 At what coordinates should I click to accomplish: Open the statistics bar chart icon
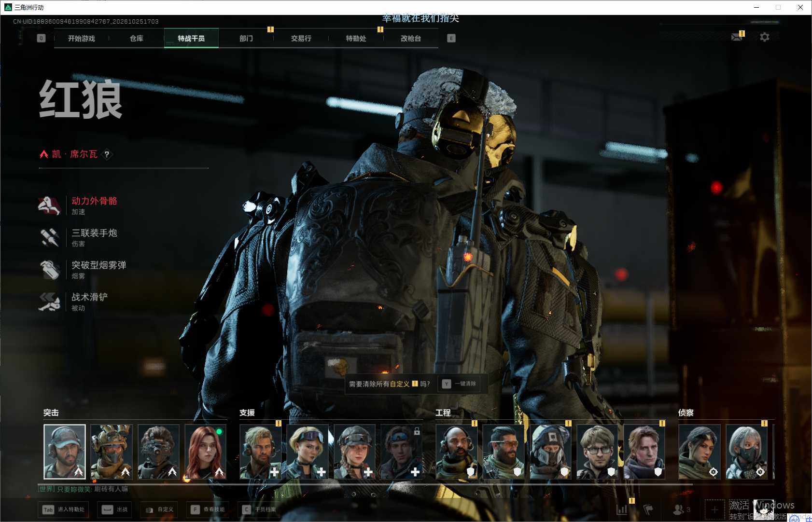pos(622,509)
